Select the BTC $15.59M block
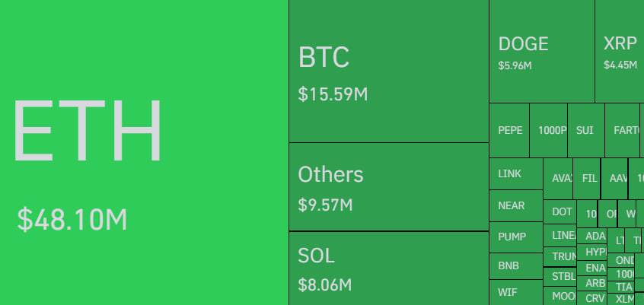 pyautogui.click(x=389, y=71)
